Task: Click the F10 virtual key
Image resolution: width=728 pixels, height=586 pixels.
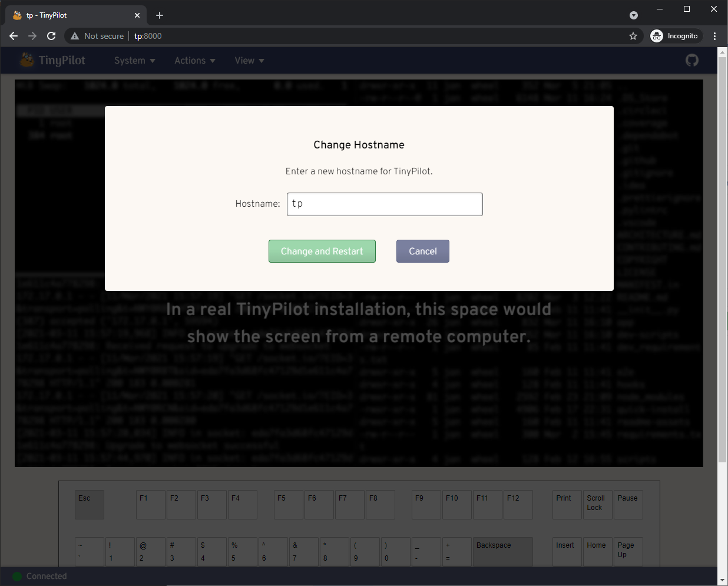Action: 457,505
